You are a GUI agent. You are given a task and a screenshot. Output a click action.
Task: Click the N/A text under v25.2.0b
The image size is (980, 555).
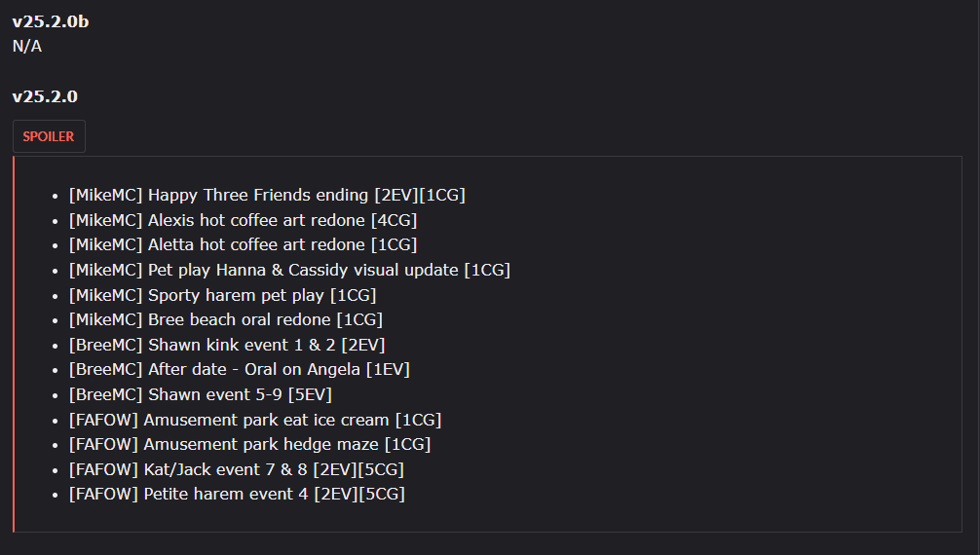[27, 46]
